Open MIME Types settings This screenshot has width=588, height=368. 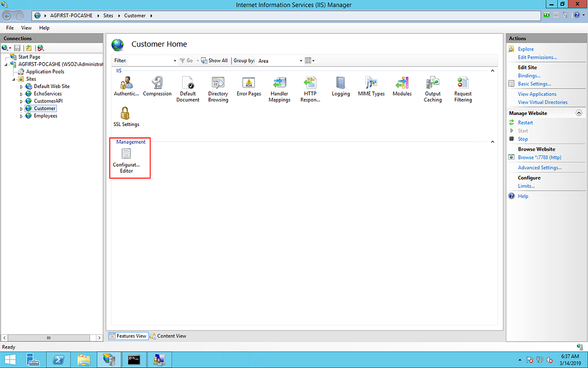[x=372, y=86]
